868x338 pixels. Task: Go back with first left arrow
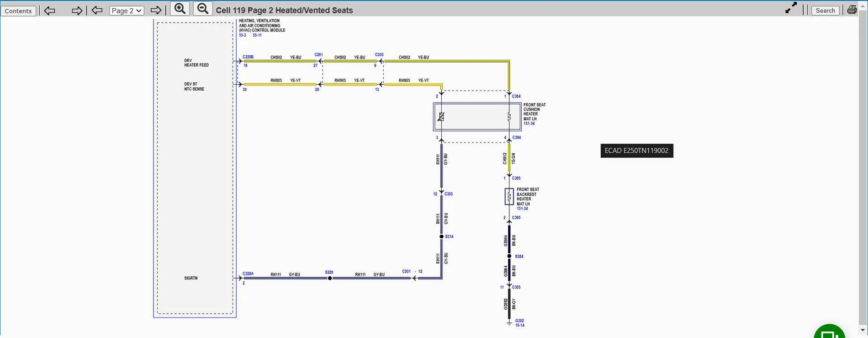click(x=49, y=11)
